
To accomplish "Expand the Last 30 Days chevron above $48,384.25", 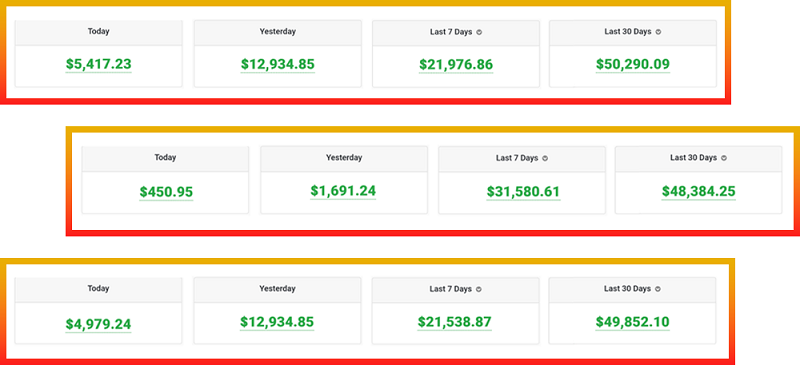I will [x=724, y=158].
